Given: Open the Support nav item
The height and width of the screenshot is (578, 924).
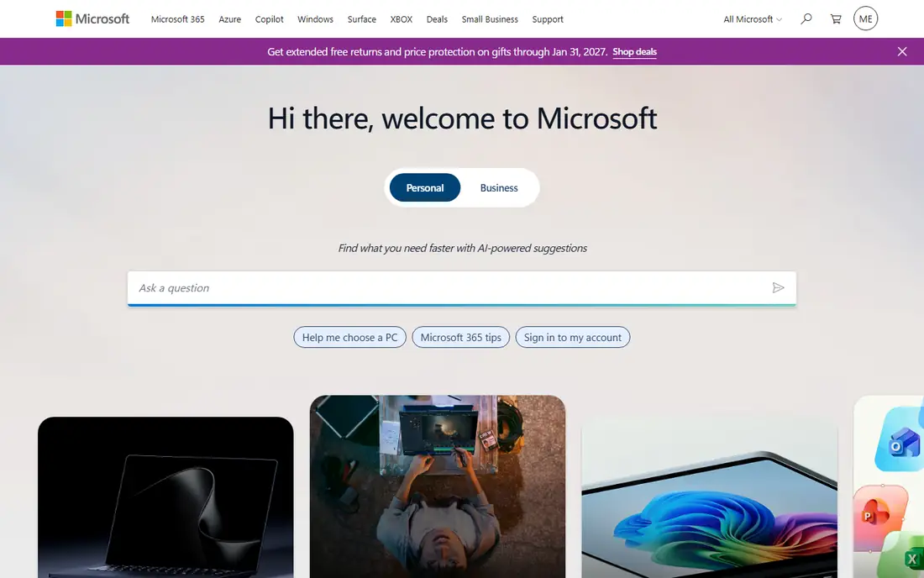Looking at the screenshot, I should 548,18.
